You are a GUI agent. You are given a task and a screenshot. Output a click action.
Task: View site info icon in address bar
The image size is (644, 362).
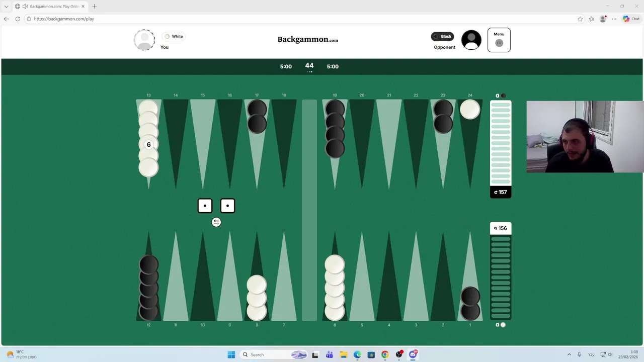29,19
